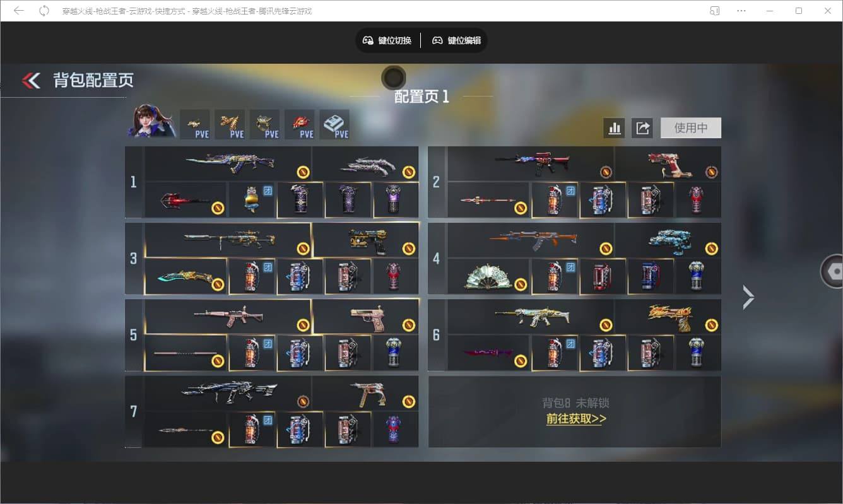
Task: Click backpack number 1 label
Action: pos(133,182)
